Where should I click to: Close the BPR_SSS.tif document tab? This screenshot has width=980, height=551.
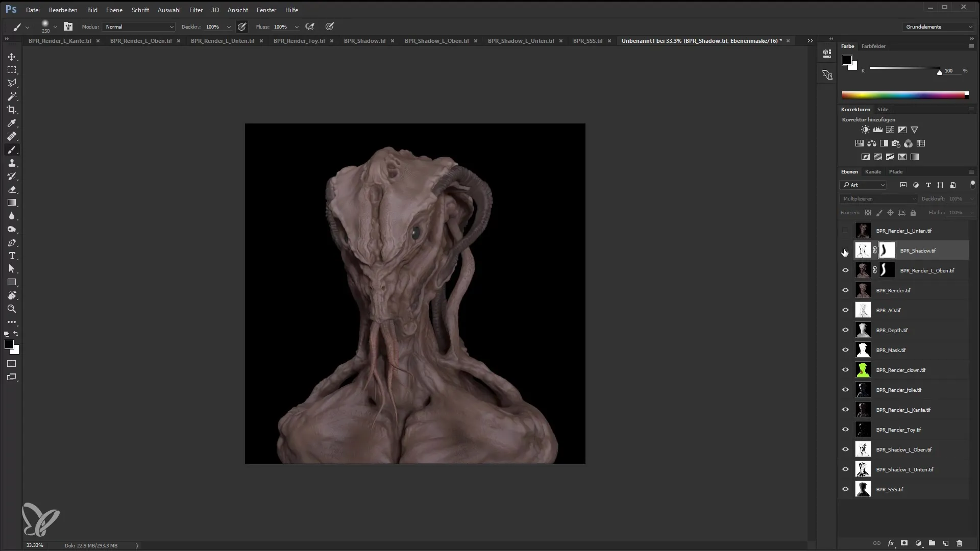point(609,41)
